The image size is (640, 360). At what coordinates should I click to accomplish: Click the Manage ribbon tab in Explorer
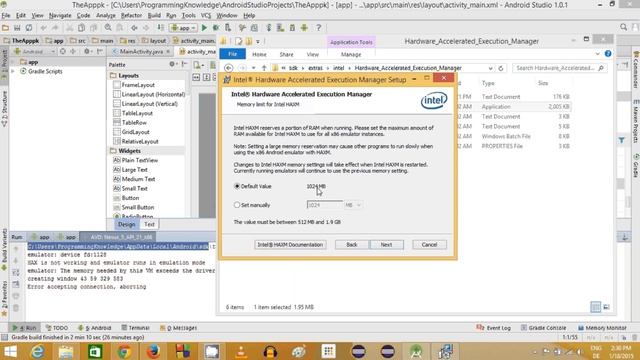pyautogui.click(x=351, y=54)
